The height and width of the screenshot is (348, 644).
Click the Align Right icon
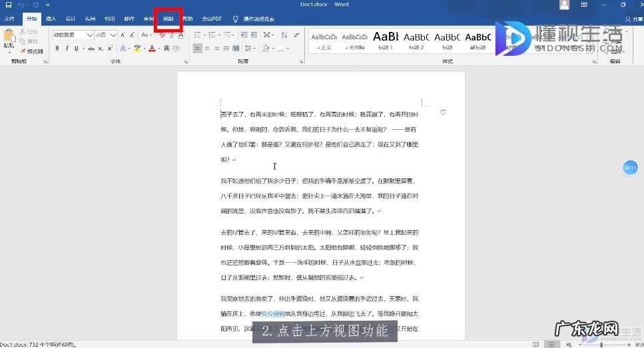[x=217, y=49]
